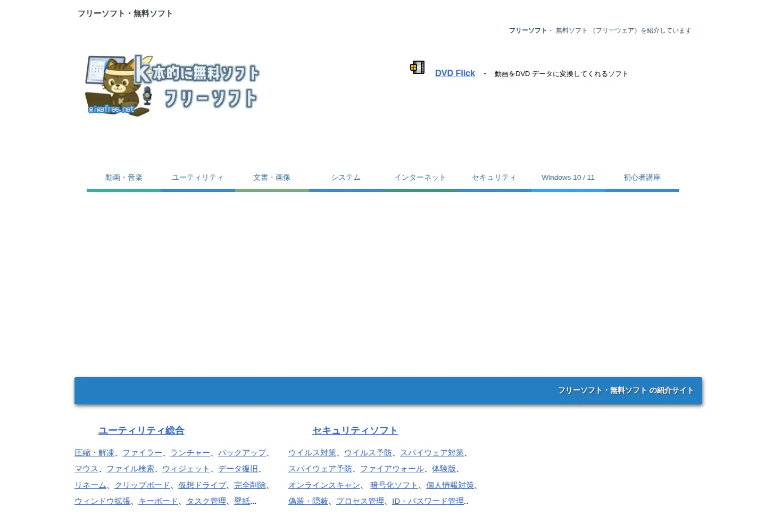This screenshot has height=532, width=766.
Task: Click the 動画をDVD データに変換してくれるソフト description
Action: 561,74
